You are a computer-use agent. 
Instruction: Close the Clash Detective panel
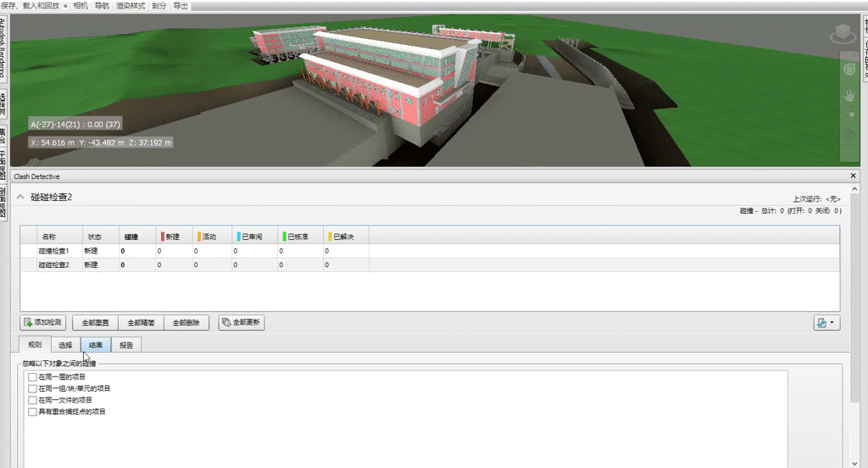click(x=853, y=175)
